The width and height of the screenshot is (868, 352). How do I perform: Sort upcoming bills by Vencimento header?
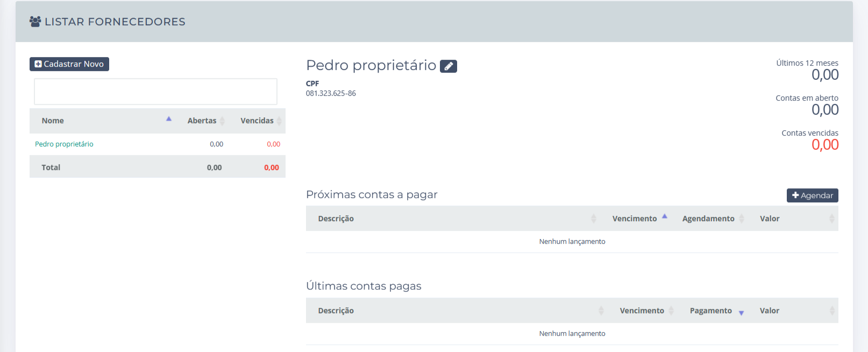[x=634, y=219]
